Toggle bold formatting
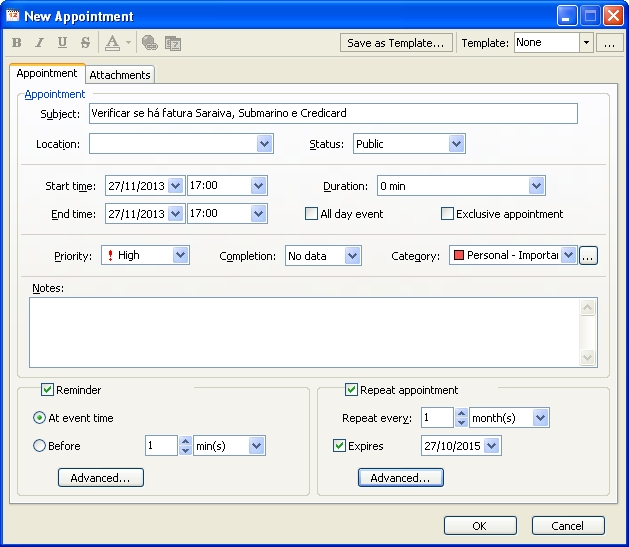This screenshot has width=629, height=547. [x=16, y=43]
